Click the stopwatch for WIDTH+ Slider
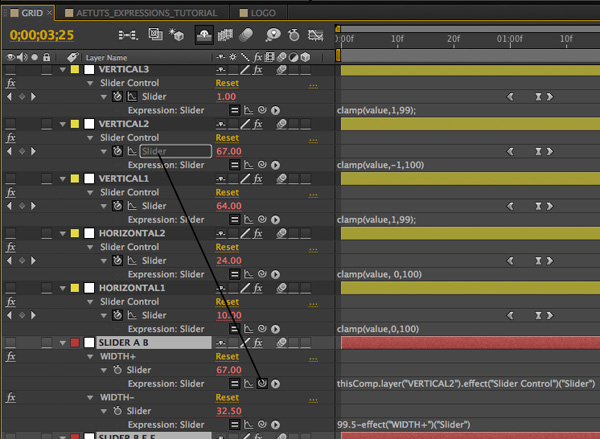This screenshot has height=439, width=600. 117,370
